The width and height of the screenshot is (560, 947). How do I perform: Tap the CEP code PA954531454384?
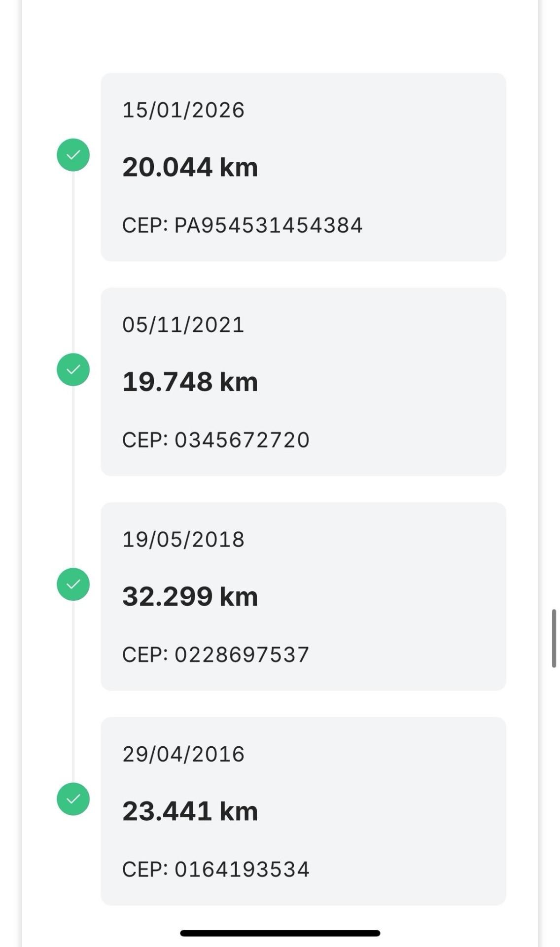[x=268, y=225]
